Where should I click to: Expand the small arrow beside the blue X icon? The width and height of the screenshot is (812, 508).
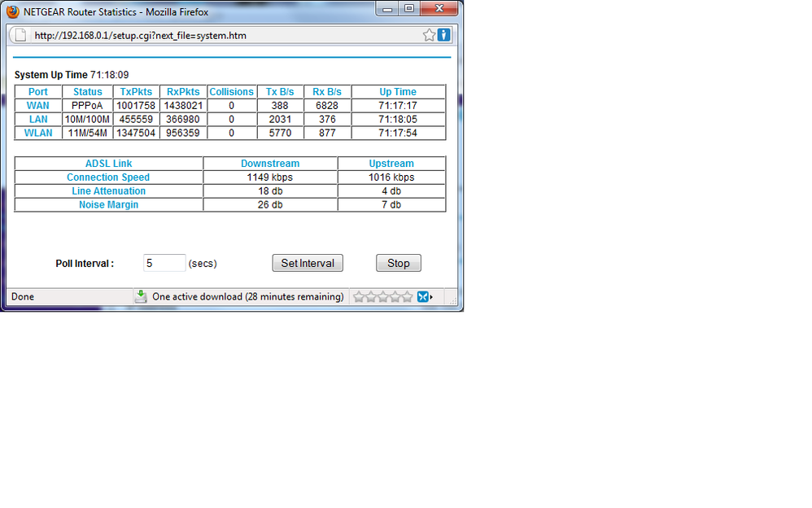(431, 297)
